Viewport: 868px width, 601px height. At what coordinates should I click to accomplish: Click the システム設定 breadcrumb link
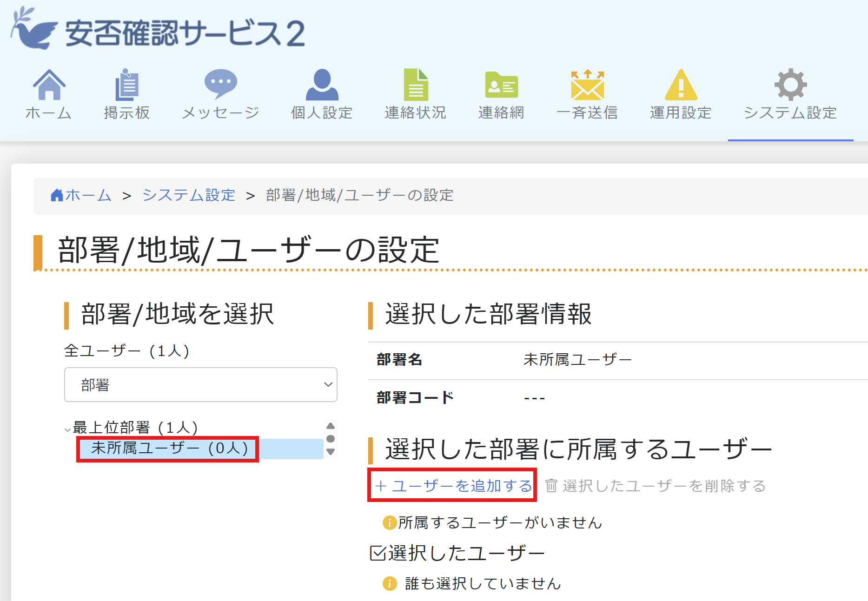(189, 195)
